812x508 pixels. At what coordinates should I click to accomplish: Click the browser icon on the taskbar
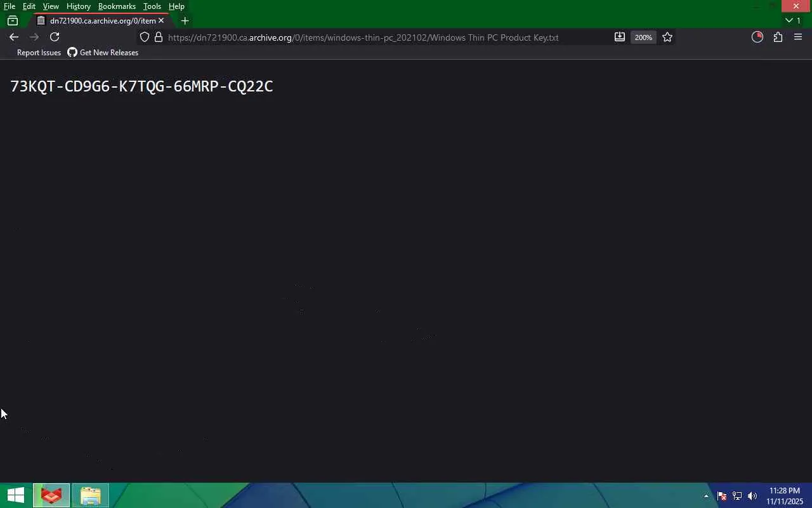pyautogui.click(x=51, y=495)
